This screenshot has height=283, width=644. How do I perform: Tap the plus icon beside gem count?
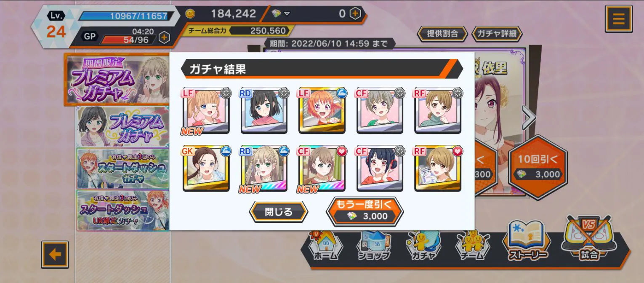point(356,14)
